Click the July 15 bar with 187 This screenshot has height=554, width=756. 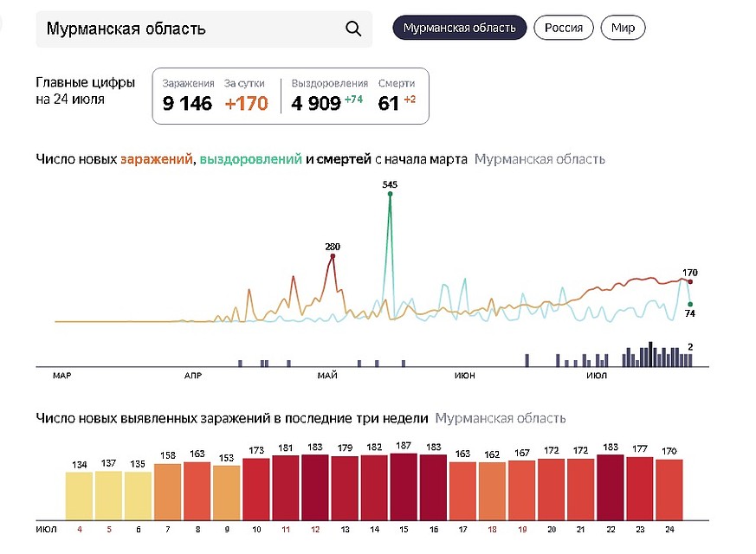[404, 487]
